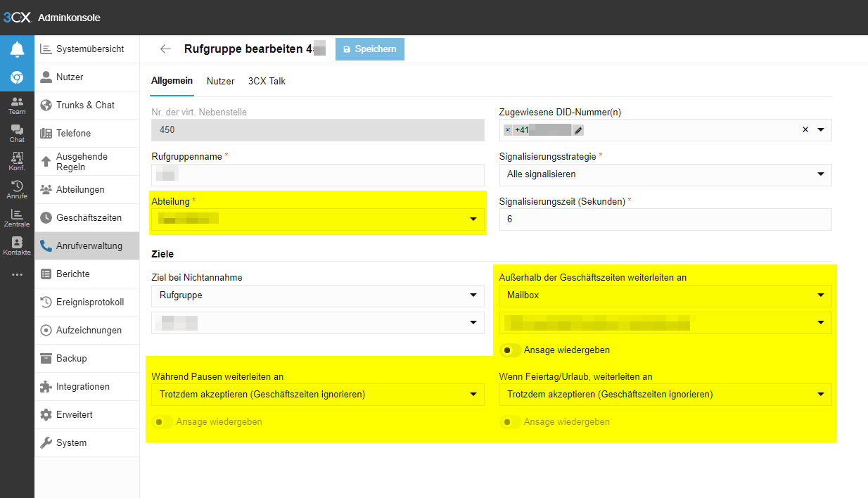Clear the DID numbers with X button
Image resolution: width=868 pixels, height=498 pixels.
tap(805, 129)
